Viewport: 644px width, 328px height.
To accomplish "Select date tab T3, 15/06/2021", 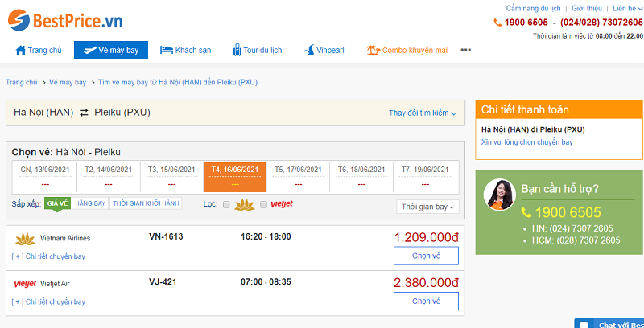I will point(171,177).
